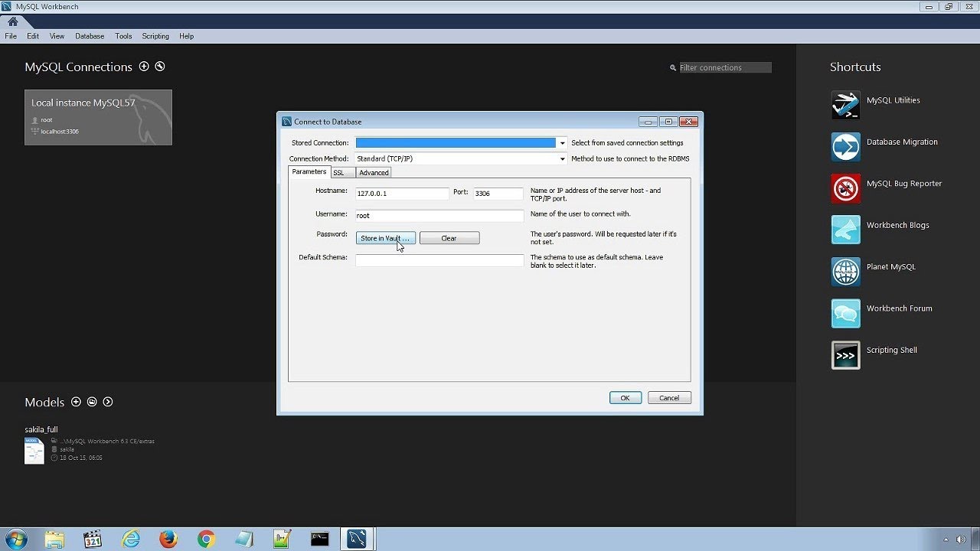Image resolution: width=980 pixels, height=551 pixels.
Task: Click the volume icon in system tray
Action: click(x=961, y=540)
